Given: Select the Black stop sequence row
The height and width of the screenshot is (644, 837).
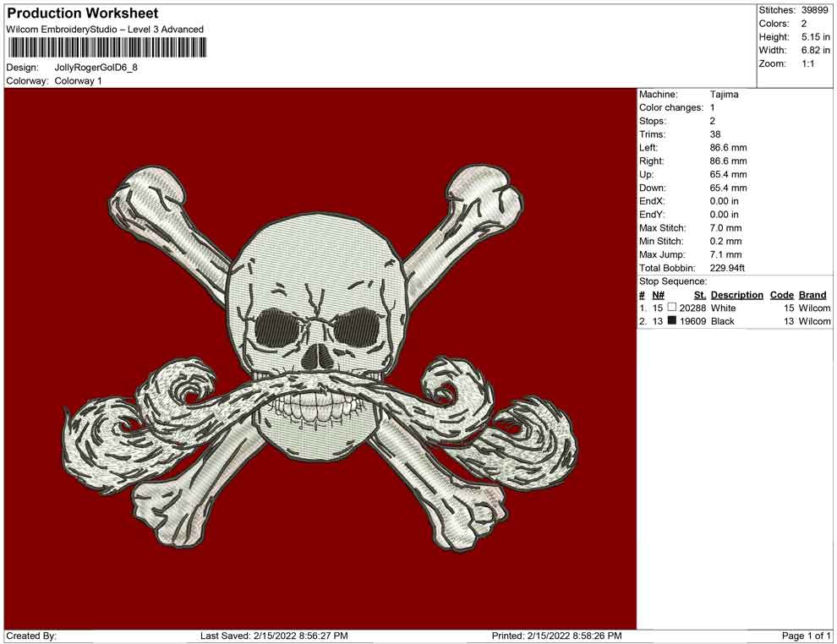Looking at the screenshot, I should click(734, 322).
